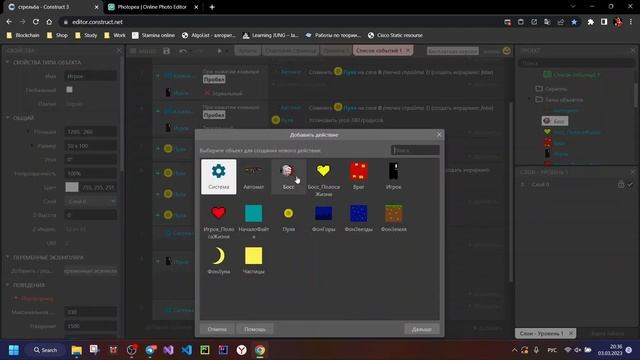640x360 pixels.
Task: Toggle lock on Слой 0 layer
Action: tap(621, 184)
